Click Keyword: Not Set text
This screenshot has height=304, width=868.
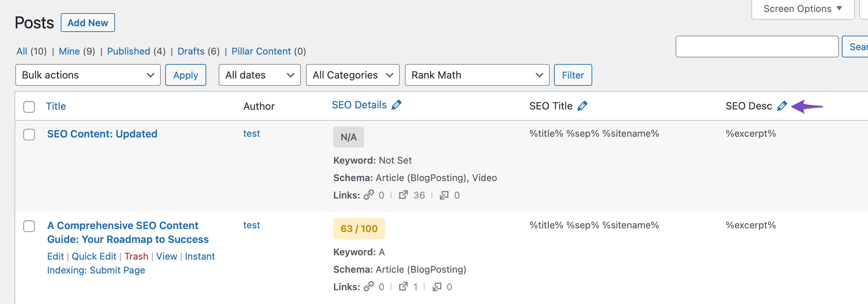pyautogui.click(x=373, y=160)
